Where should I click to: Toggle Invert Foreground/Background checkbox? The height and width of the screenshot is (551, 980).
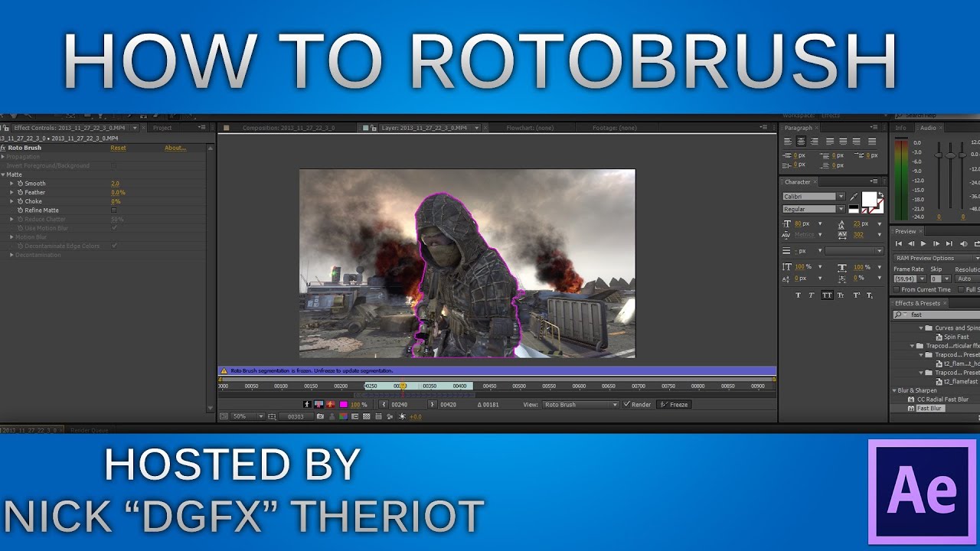(x=114, y=165)
